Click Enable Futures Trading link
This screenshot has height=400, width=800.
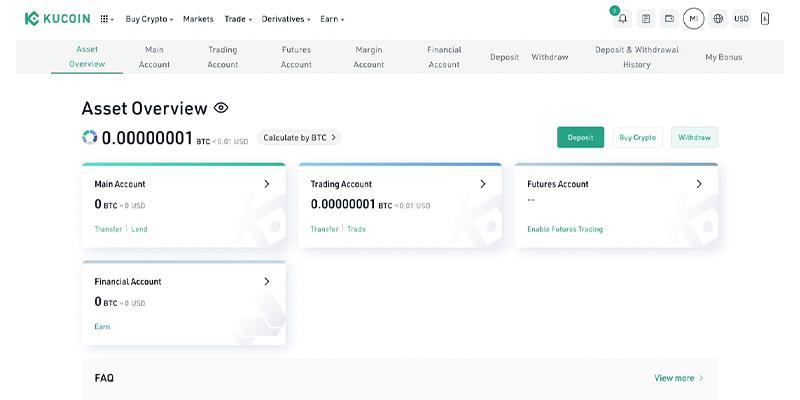click(x=565, y=229)
